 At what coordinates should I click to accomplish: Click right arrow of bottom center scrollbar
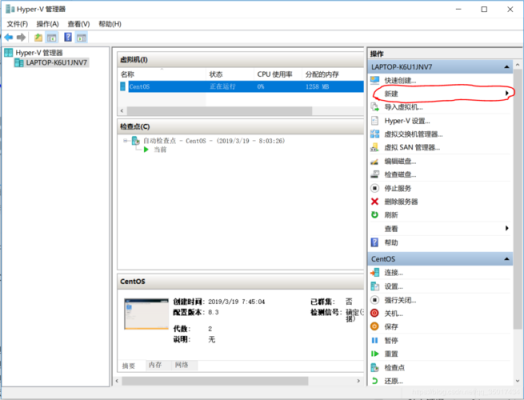pos(359,381)
